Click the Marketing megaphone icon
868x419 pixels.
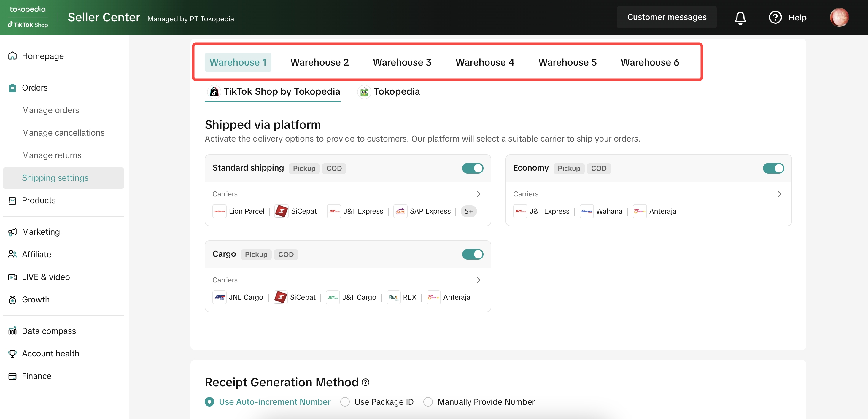(x=12, y=232)
